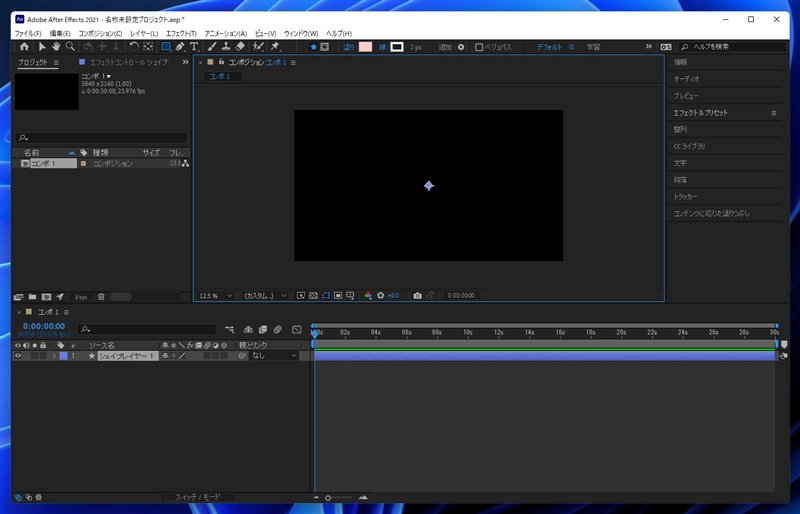Screen dimensions: 800x514
Task: Expand the シェイプレイヤー 1 layer properties
Action: pos(53,355)
